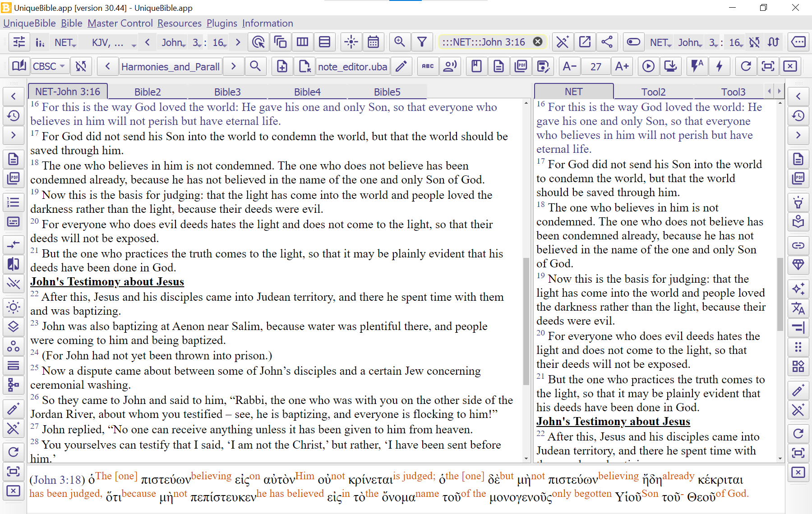Toggle the bar chart icon beside NET
Screen dimensions: 812x514
coord(40,42)
